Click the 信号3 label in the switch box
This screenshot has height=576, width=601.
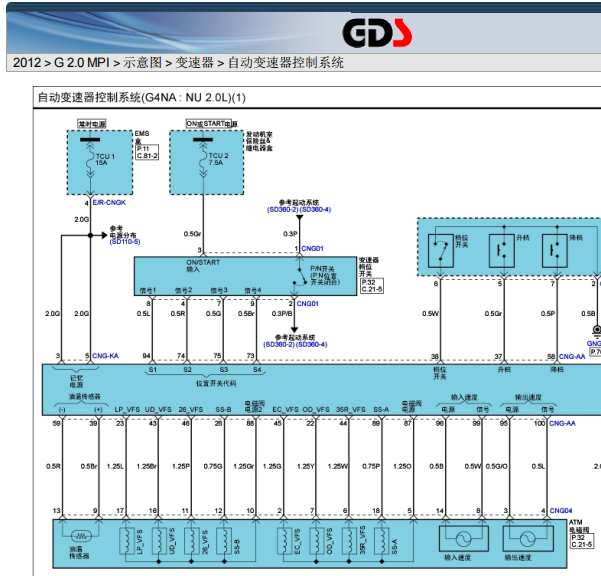(219, 290)
